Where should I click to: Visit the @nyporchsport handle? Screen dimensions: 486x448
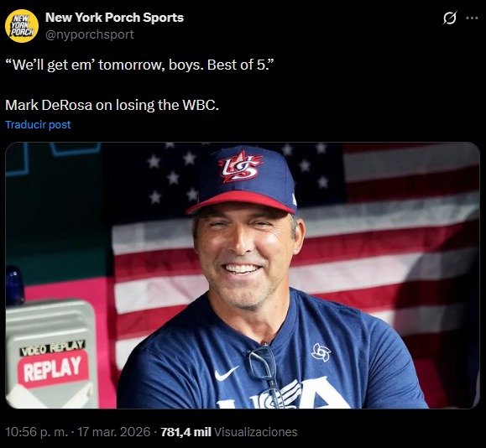click(x=90, y=34)
